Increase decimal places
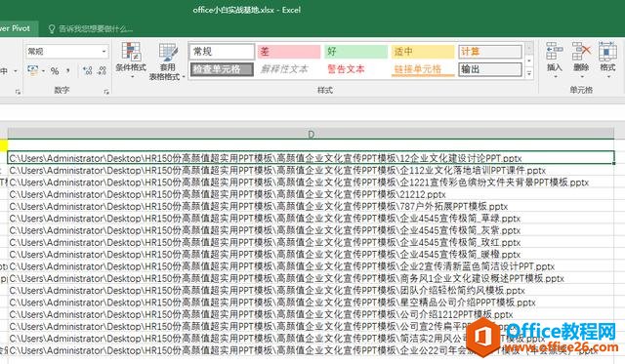Screen dimensions: 625x364 pos(87,71)
